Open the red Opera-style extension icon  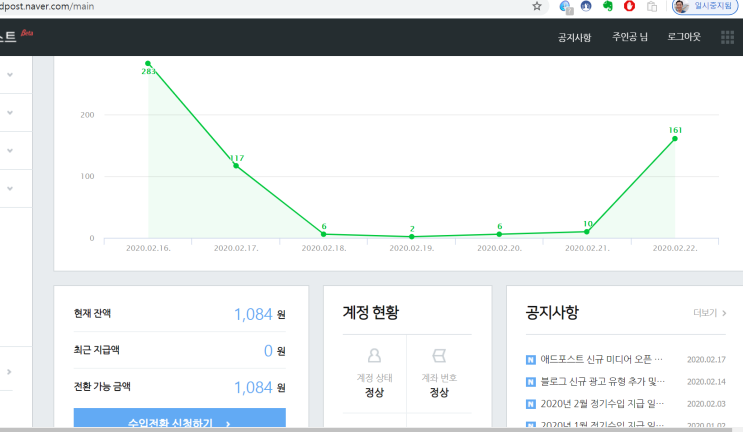[629, 6]
